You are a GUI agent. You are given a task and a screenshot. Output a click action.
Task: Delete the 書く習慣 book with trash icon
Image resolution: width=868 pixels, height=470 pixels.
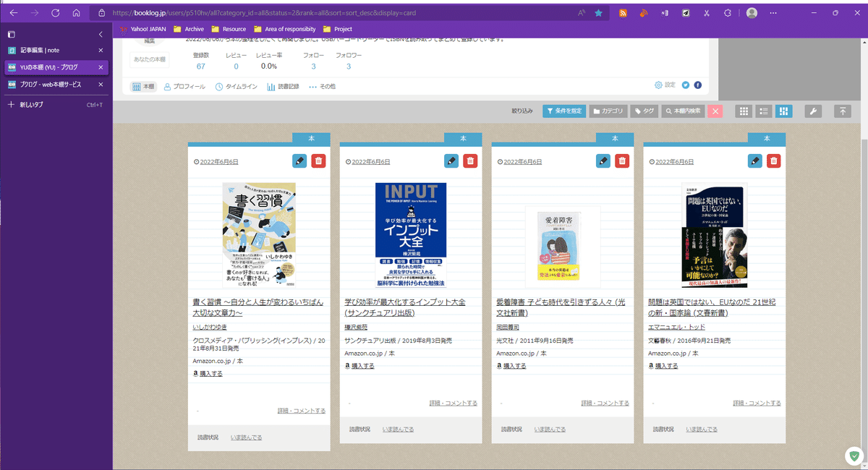coord(318,161)
